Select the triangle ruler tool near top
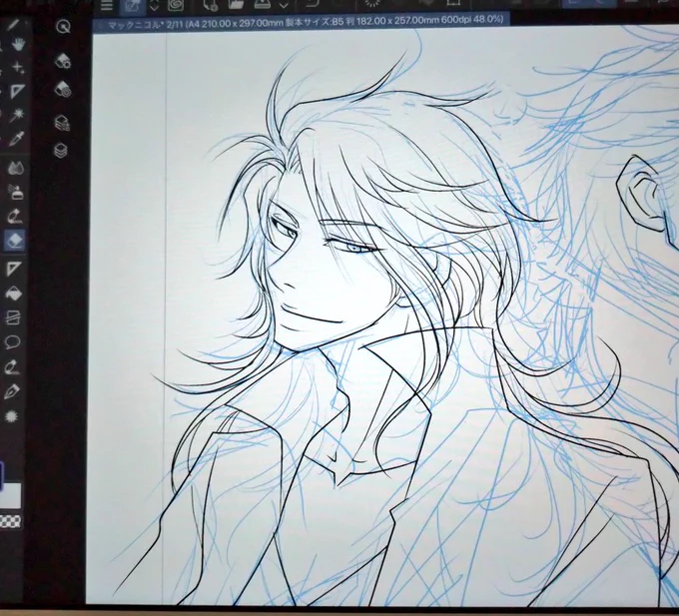679x616 pixels. (x=17, y=91)
